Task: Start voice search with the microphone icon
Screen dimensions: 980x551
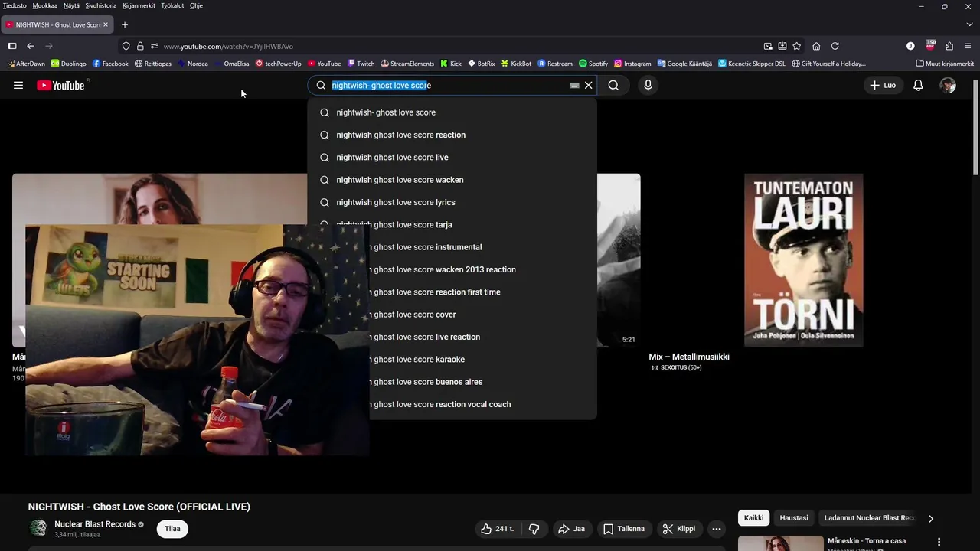Action: pos(648,86)
